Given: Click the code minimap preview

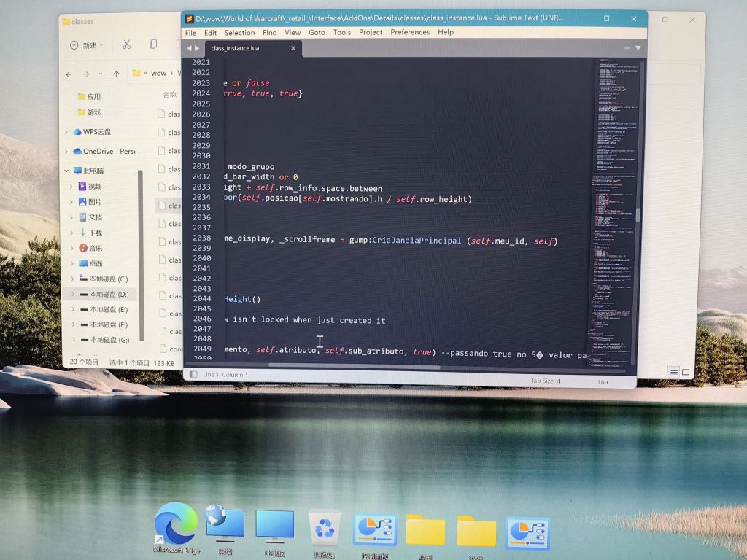Looking at the screenshot, I should 614,204.
